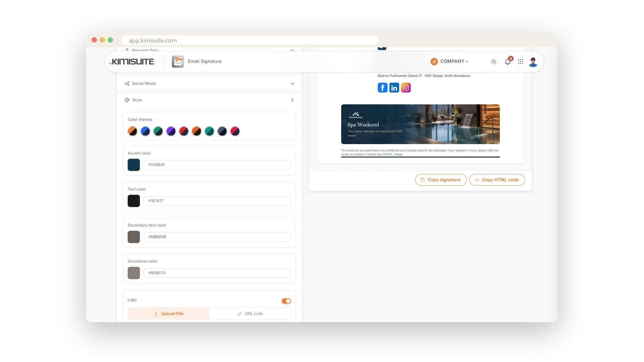
Task: Click the Spa Weekend banner image
Action: tap(420, 124)
